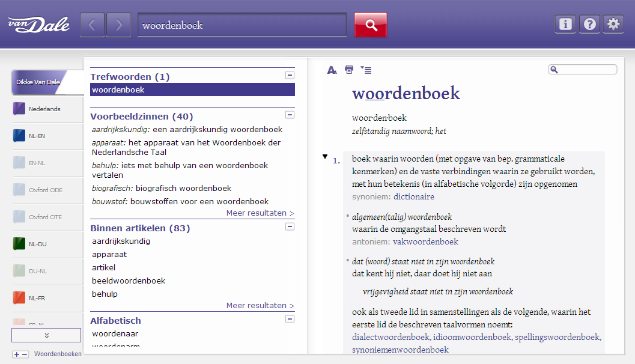Collapse definition 1 with the black triangle
Screen dimensions: 635x364
[325, 157]
